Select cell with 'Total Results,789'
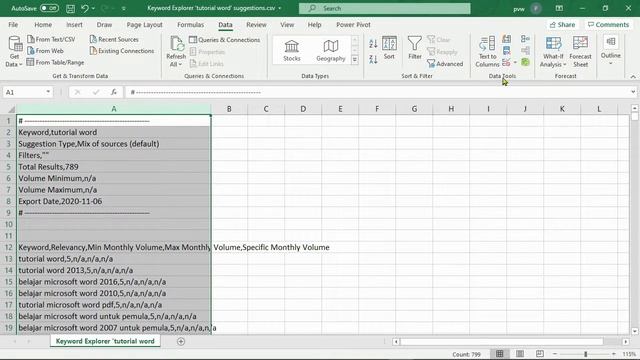The width and height of the screenshot is (640, 360). pos(113,167)
